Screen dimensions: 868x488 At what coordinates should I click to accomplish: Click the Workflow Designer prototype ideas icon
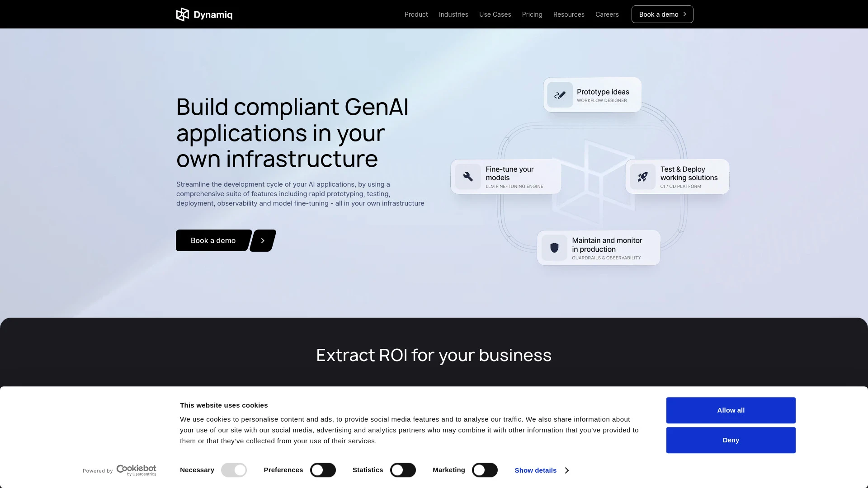tap(560, 95)
